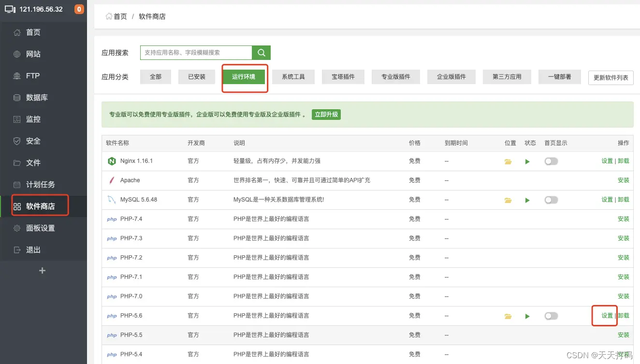
Task: Focus the 应用搜索 search input field
Action: [x=196, y=53]
